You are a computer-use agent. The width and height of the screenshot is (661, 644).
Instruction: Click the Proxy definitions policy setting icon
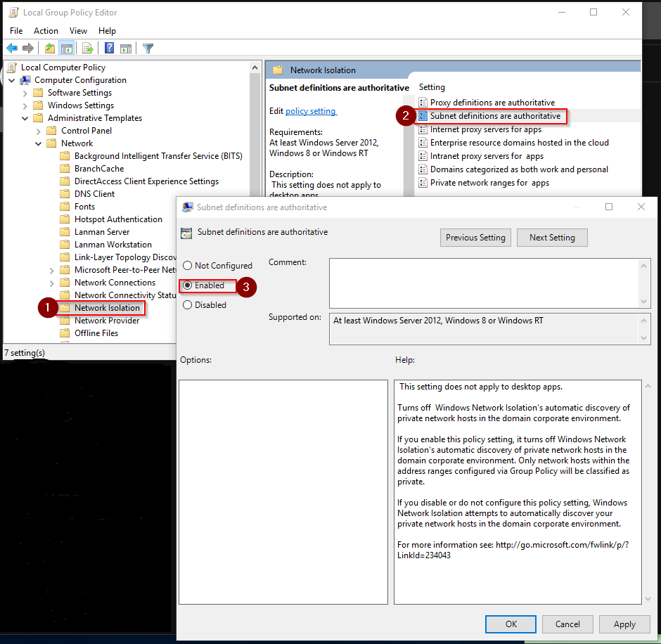point(423,103)
